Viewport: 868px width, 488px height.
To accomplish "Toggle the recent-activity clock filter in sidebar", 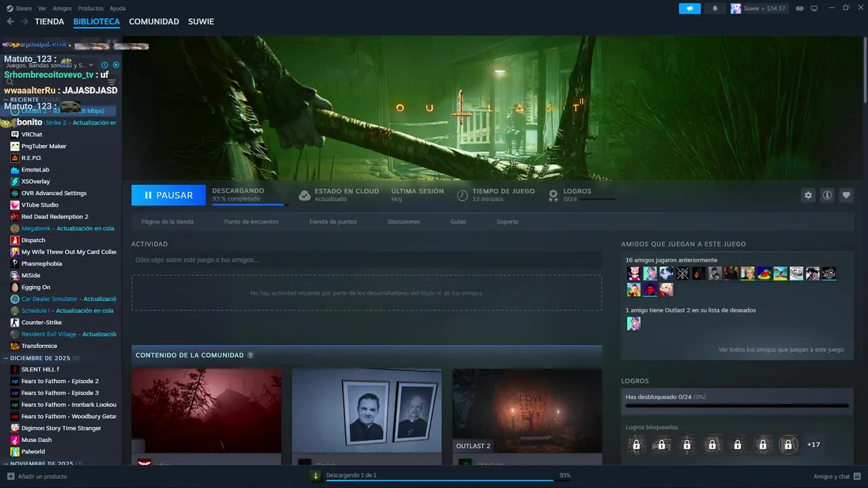I will click(105, 65).
